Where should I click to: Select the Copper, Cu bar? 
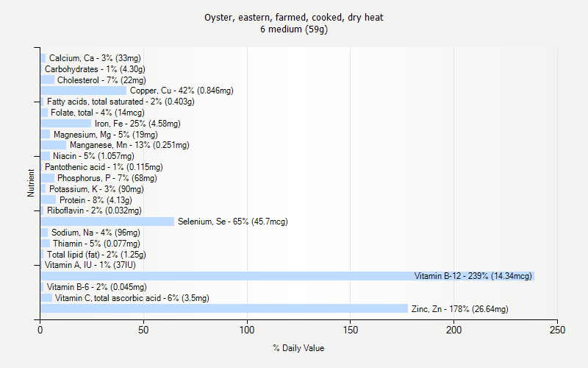(x=84, y=91)
